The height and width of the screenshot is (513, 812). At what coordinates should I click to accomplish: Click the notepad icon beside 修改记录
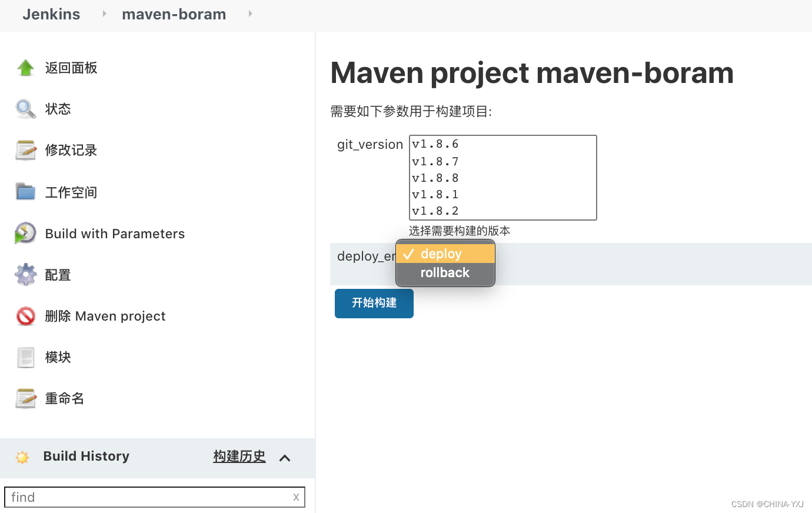[25, 150]
